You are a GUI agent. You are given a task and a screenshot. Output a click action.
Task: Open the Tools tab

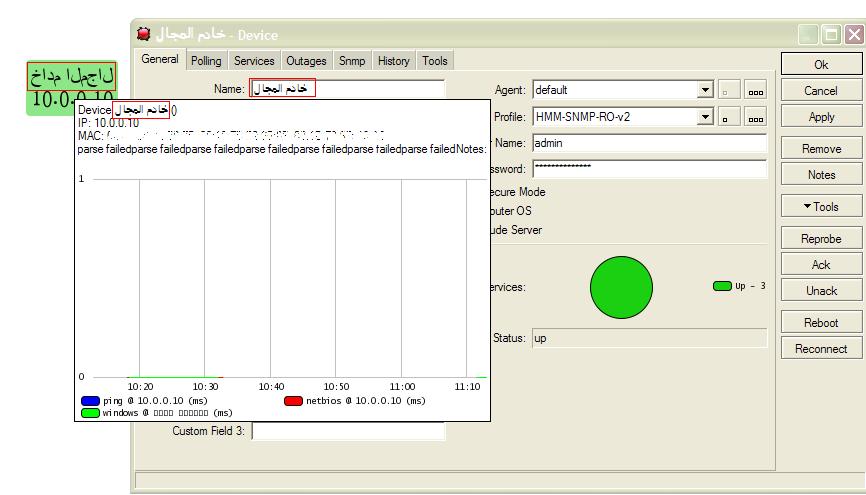[435, 61]
